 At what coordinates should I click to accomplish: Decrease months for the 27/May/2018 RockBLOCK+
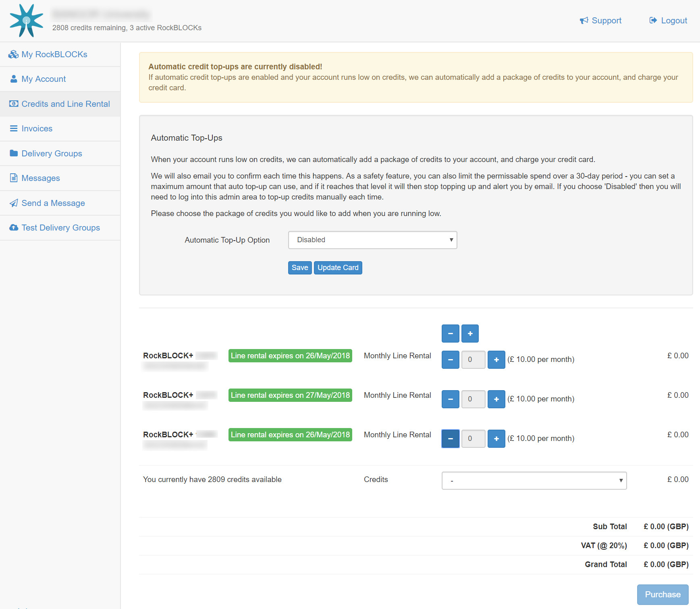tap(450, 399)
